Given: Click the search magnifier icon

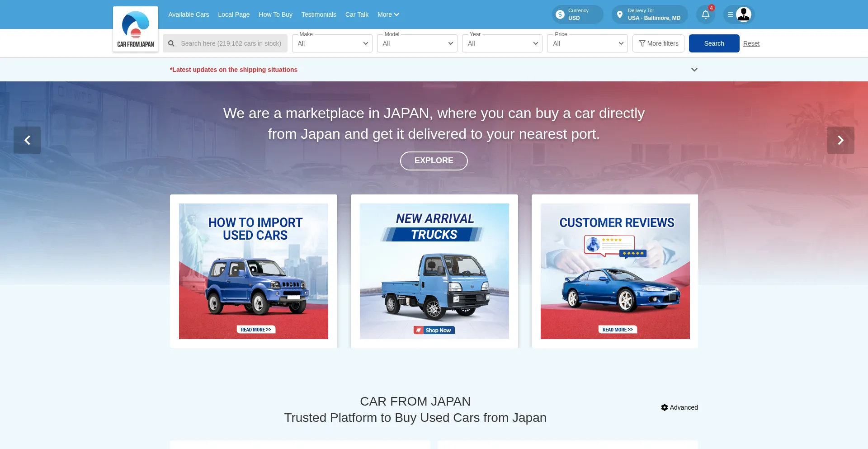Looking at the screenshot, I should [x=171, y=43].
